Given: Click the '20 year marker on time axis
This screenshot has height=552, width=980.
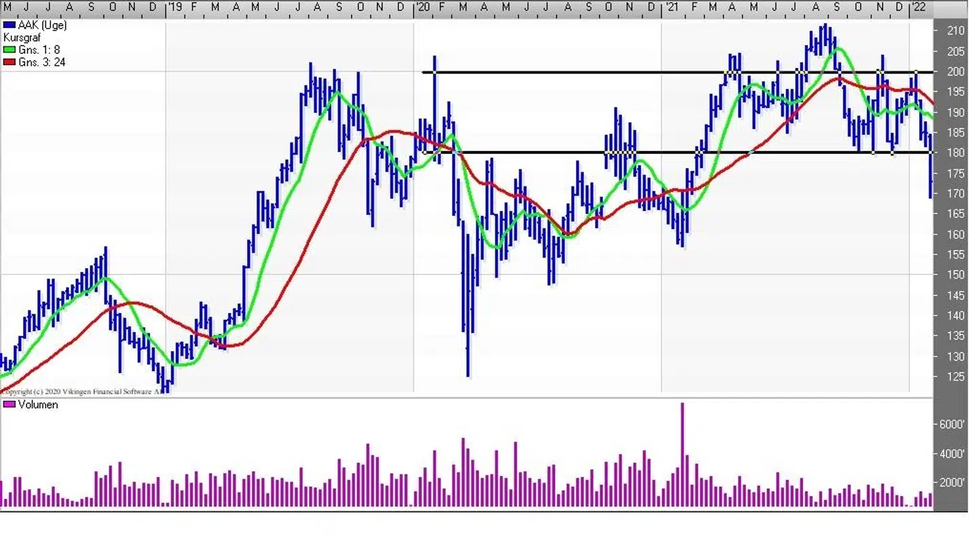Looking at the screenshot, I should [423, 7].
